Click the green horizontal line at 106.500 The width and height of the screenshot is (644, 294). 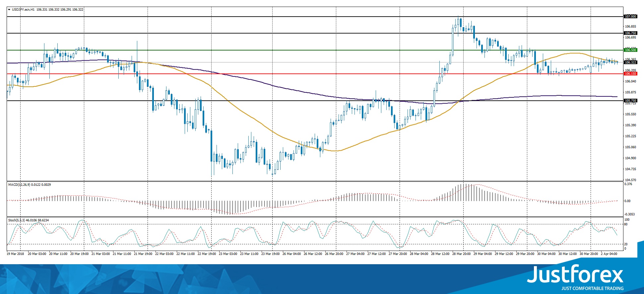[315, 50]
